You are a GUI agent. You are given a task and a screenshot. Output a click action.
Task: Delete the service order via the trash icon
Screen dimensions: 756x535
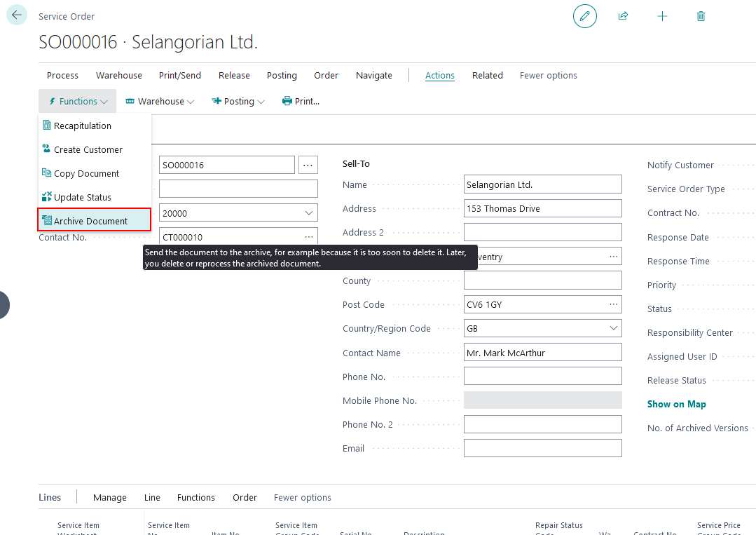click(701, 15)
